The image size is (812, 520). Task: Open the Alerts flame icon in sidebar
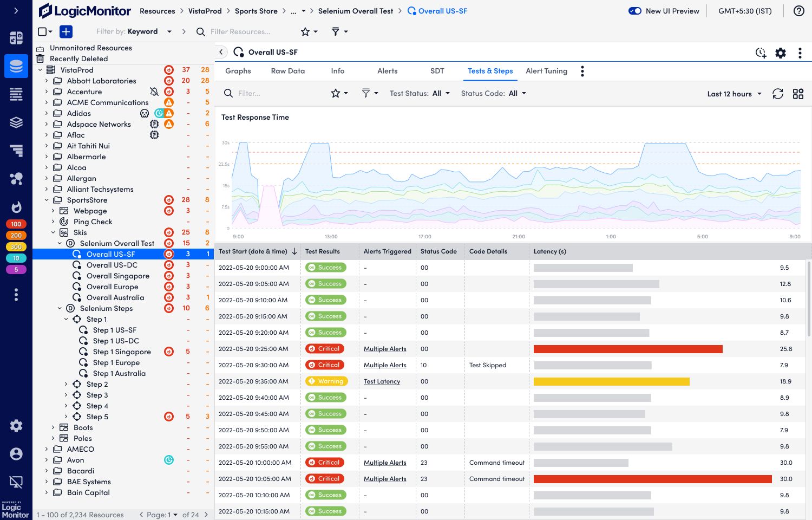(x=16, y=207)
